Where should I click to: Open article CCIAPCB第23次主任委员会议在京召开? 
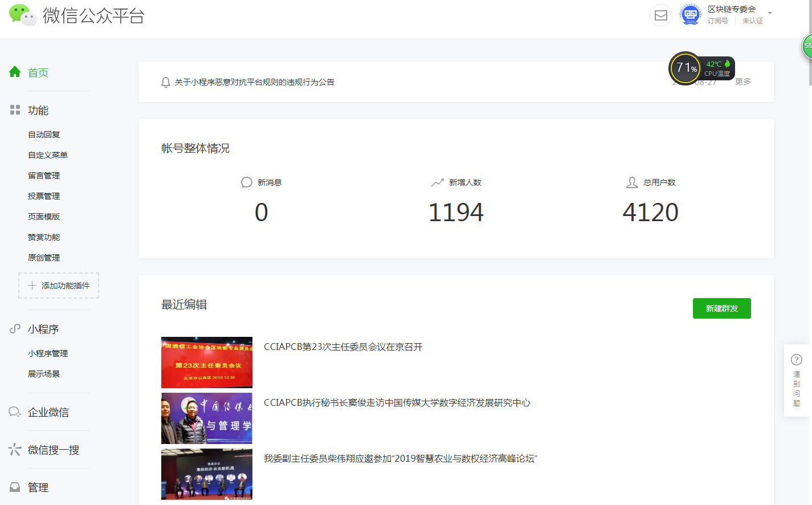(x=343, y=347)
